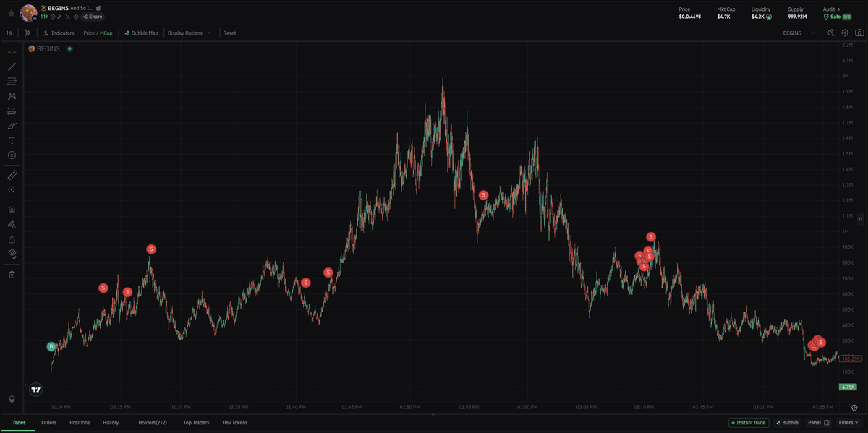Change the candlestick chart style

[27, 33]
